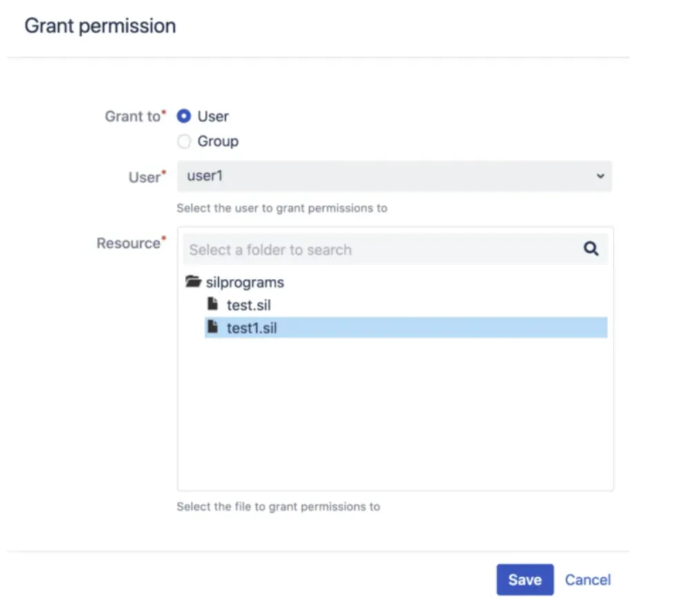
Task: Click the User option label text
Action: click(213, 117)
